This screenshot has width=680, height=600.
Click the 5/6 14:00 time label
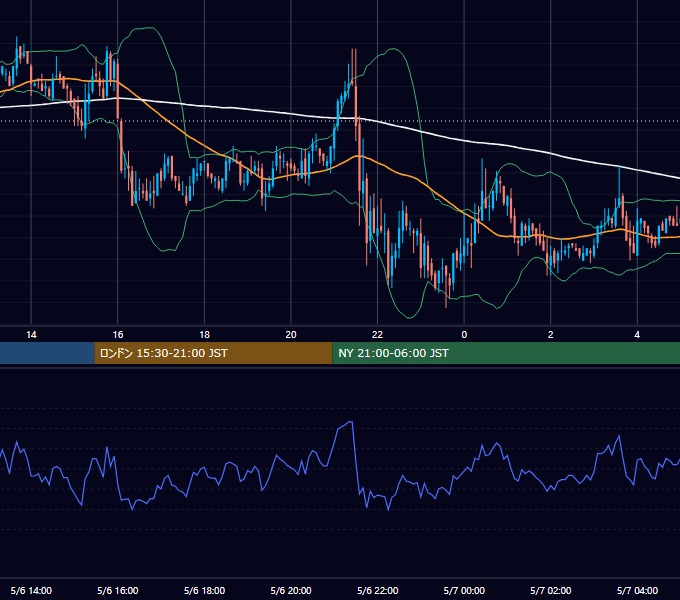point(31,590)
